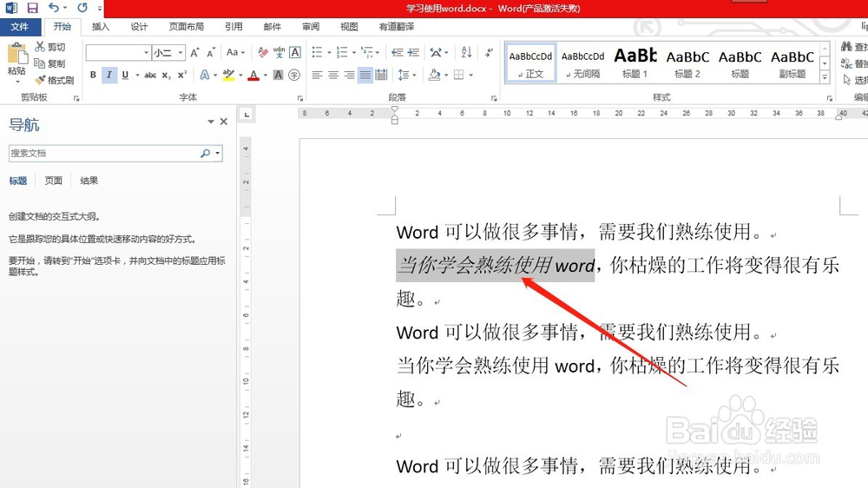868x488 pixels.
Task: Activate the 格式刷 format painter
Action: coord(54,80)
